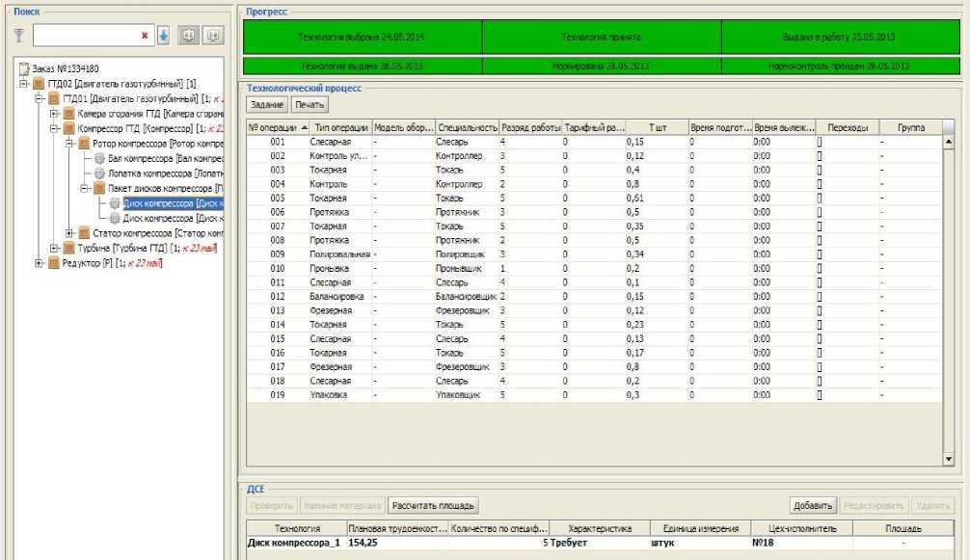970x560 pixels.
Task: Toggle Переходы checkbox for operation 010
Action: tap(820, 268)
